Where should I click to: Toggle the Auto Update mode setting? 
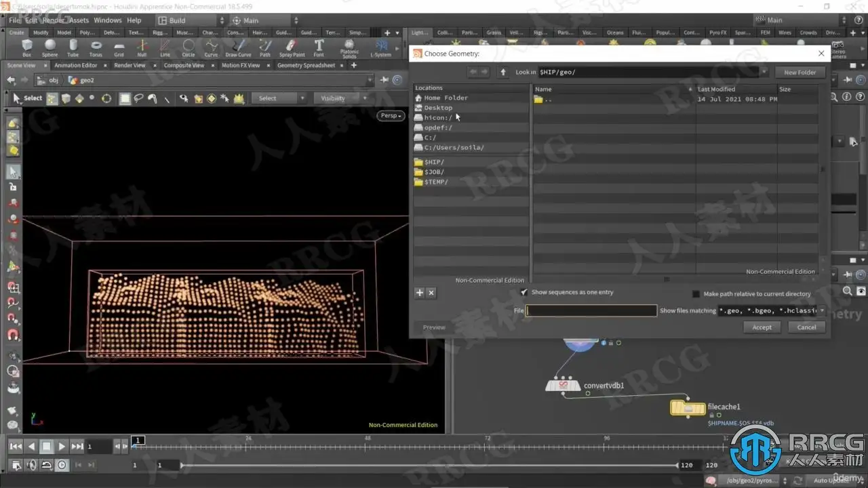pos(829,481)
